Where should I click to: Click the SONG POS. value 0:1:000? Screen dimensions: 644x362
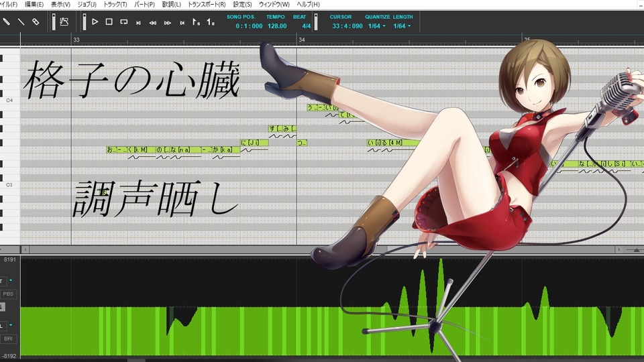pos(249,26)
